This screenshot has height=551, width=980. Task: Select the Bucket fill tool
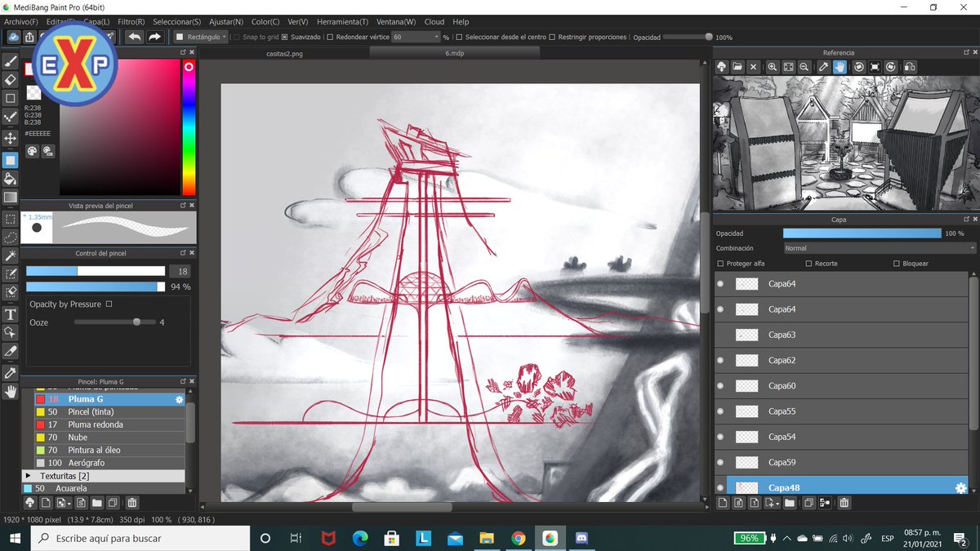(11, 179)
